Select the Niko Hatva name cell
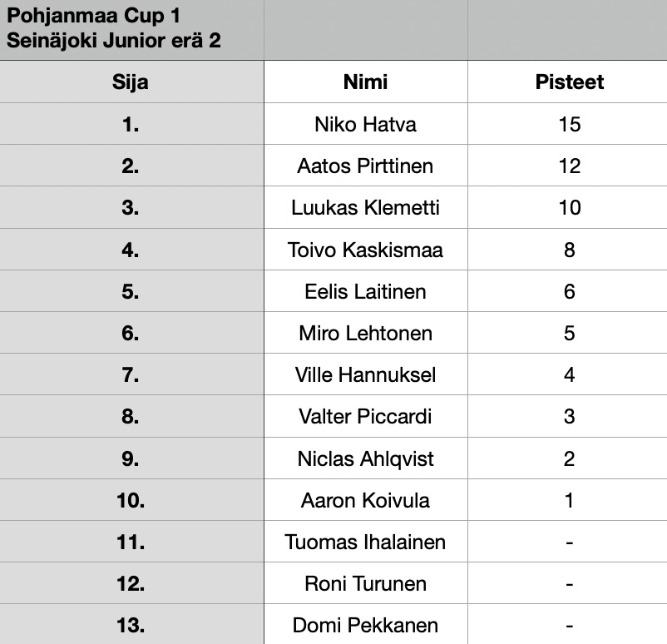Viewport: 667px width, 644px height. (366, 124)
